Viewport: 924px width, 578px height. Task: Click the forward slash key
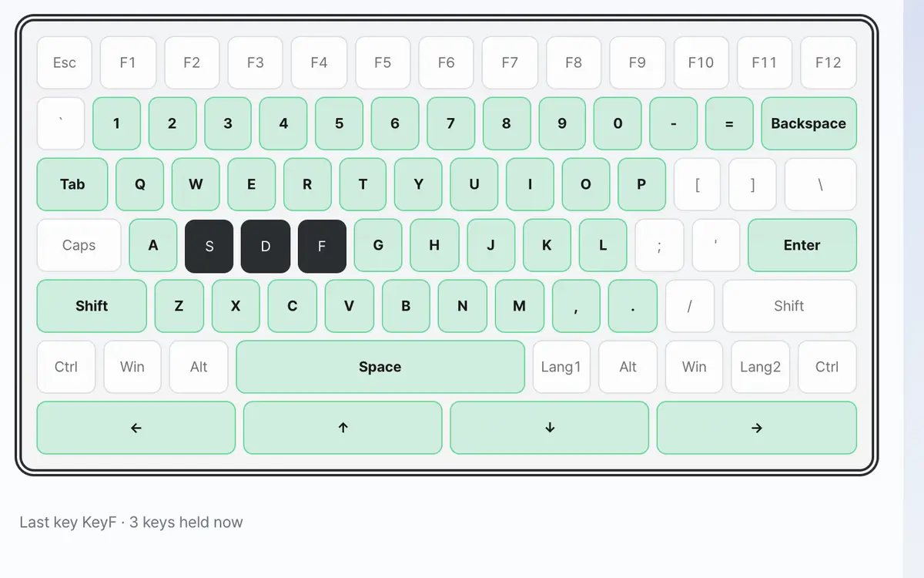689,306
